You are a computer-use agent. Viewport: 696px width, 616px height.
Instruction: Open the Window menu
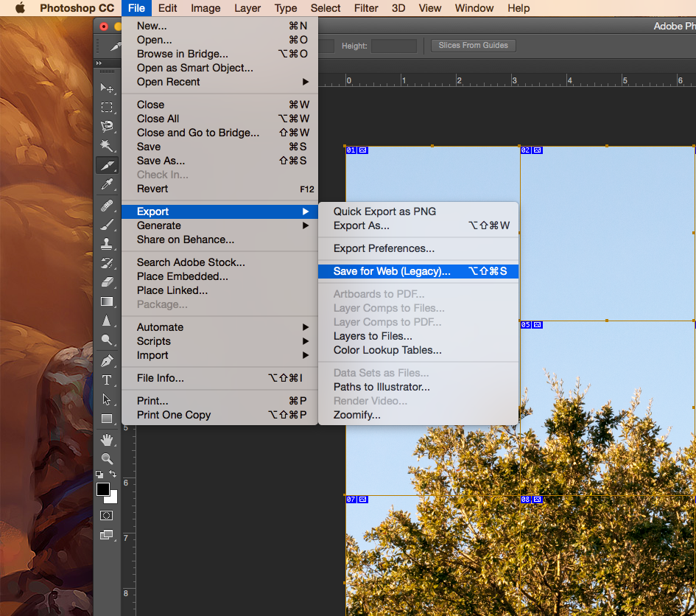point(474,8)
